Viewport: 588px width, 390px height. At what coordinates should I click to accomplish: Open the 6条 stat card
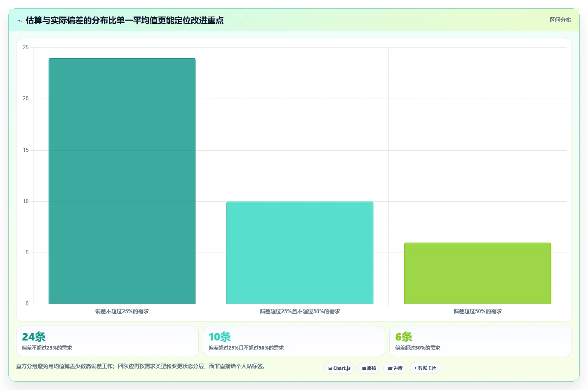coord(480,341)
